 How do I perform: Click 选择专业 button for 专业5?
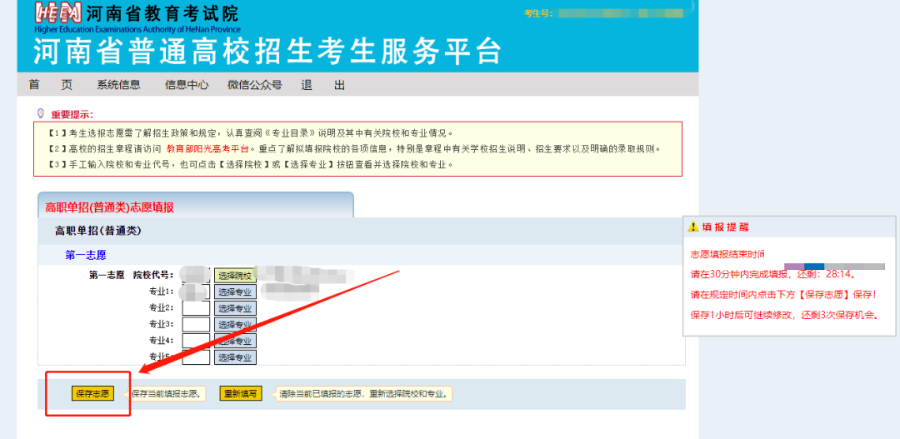235,357
